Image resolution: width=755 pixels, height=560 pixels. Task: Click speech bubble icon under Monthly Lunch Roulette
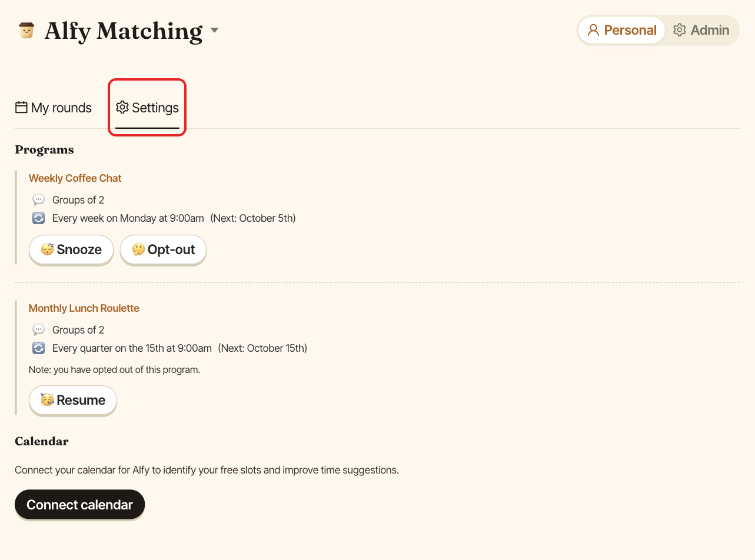click(38, 330)
